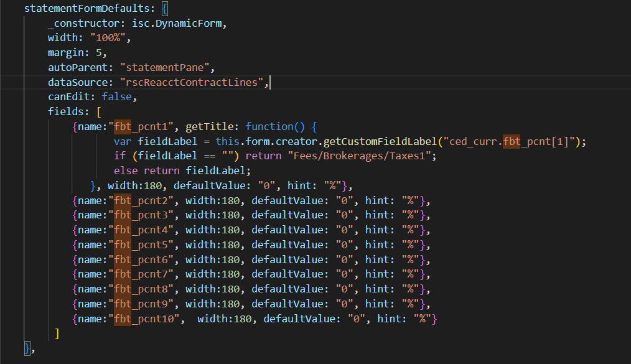The width and height of the screenshot is (631, 364).
Task: Click 'width:180' on the fbt_pcnt10 line
Action: click(x=224, y=319)
